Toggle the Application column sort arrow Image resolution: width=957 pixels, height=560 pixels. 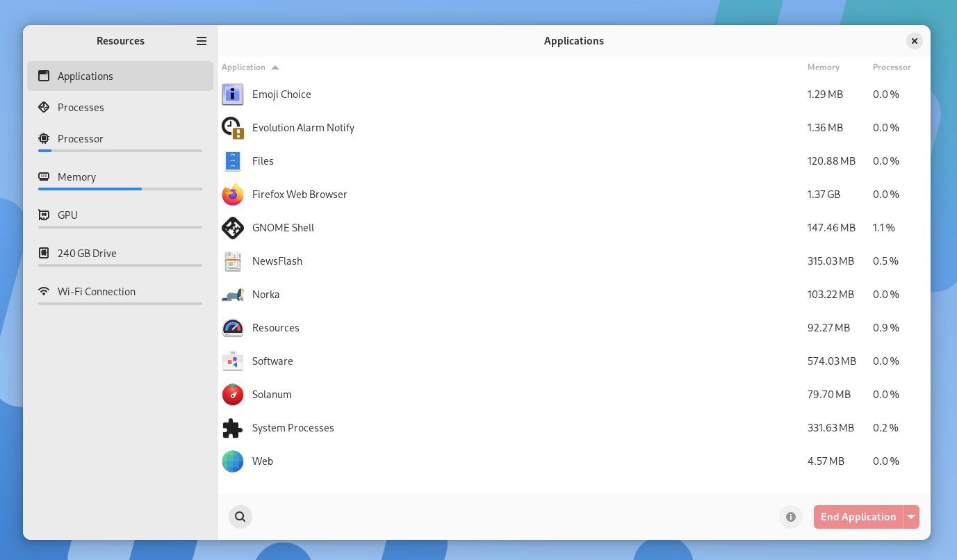(x=275, y=67)
